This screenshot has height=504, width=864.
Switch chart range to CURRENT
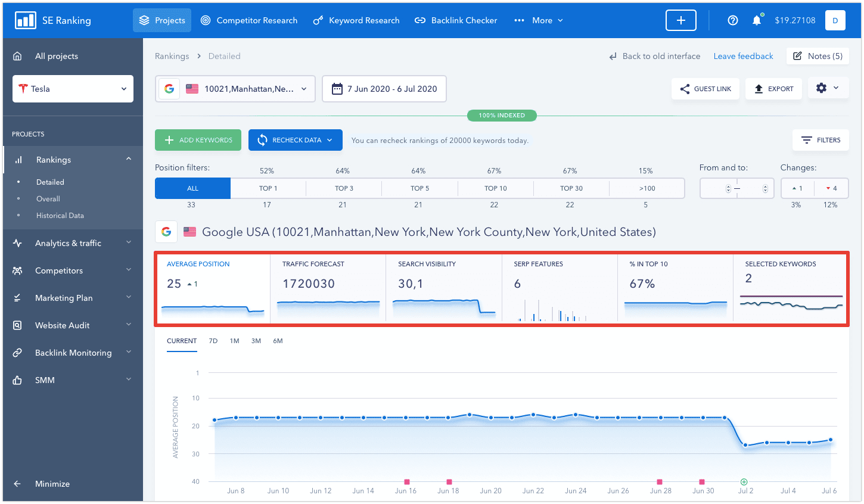(182, 341)
